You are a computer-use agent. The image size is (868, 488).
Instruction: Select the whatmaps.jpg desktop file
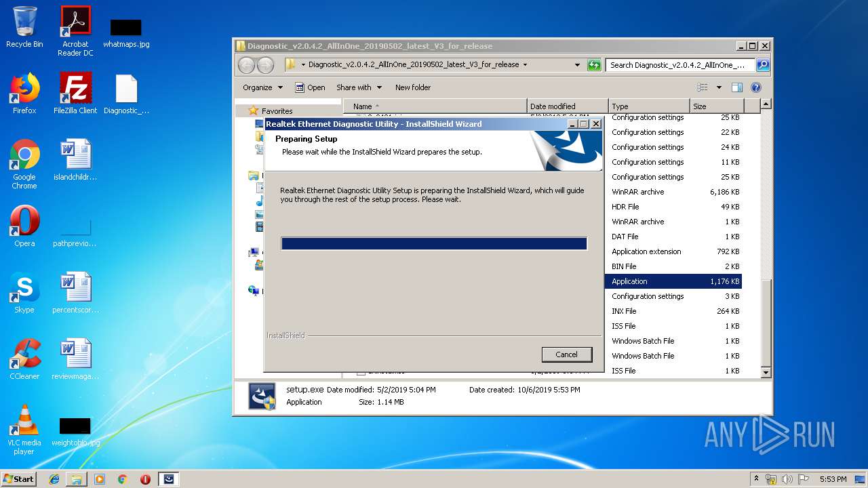click(x=126, y=33)
